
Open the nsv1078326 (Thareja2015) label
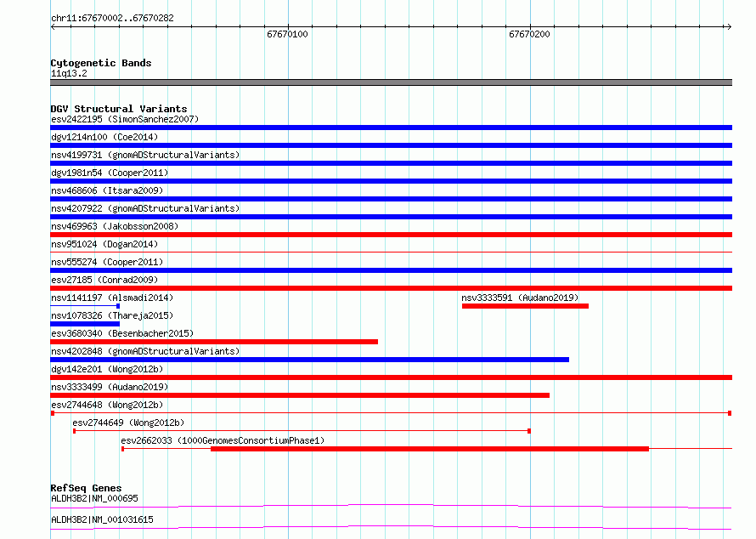point(112,315)
